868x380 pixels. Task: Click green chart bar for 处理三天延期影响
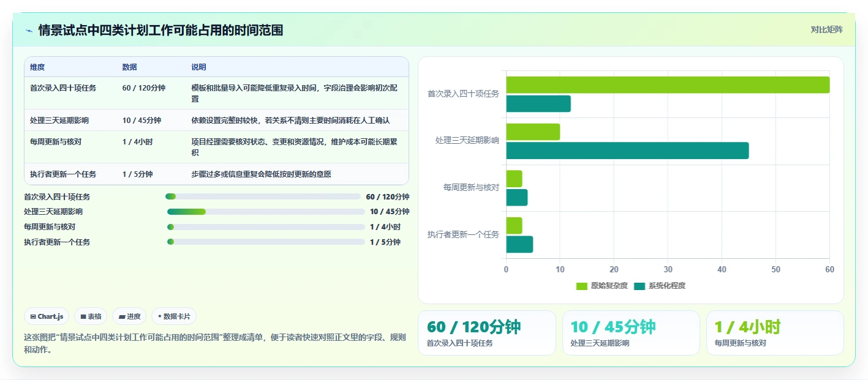click(x=533, y=132)
